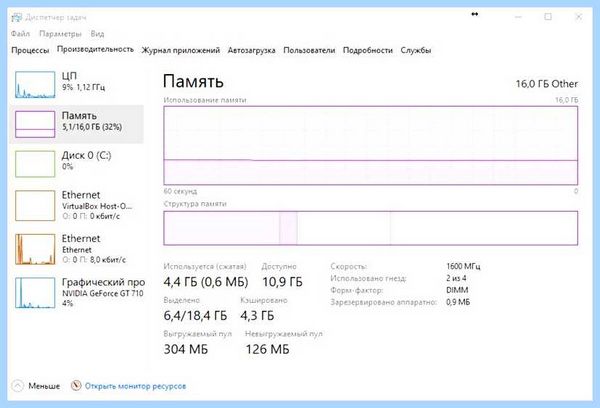Viewport: 600px width, 408px height.
Task: Click the resource monitor icon
Action: pyautogui.click(x=76, y=385)
